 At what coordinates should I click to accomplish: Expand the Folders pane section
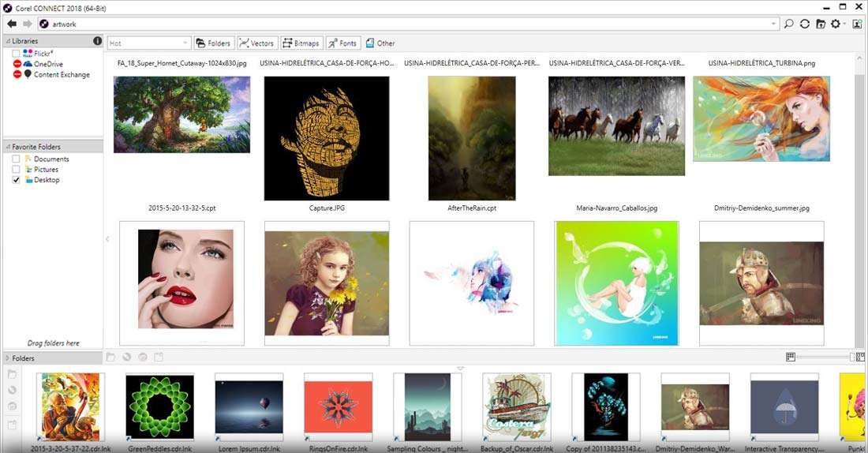click(8, 358)
